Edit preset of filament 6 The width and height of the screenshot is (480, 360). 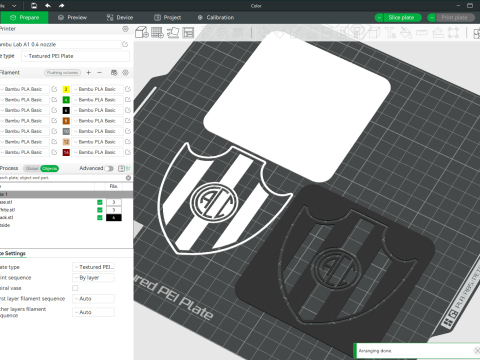pos(128,110)
